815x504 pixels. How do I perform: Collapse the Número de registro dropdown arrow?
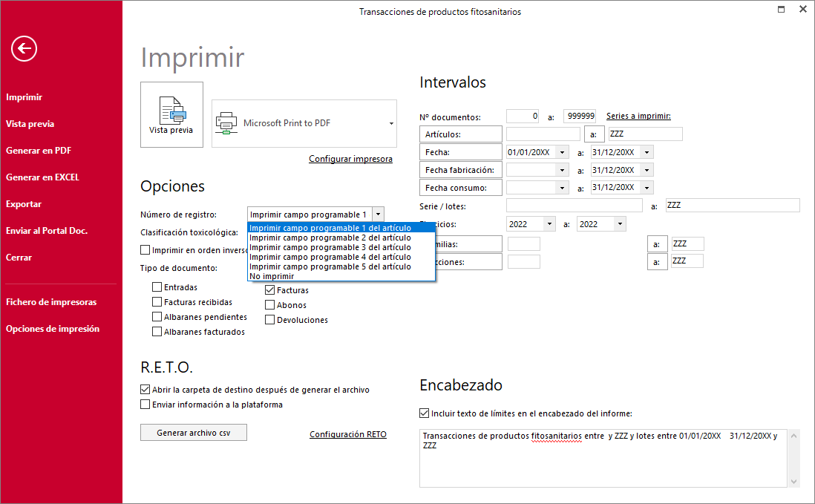click(x=379, y=214)
